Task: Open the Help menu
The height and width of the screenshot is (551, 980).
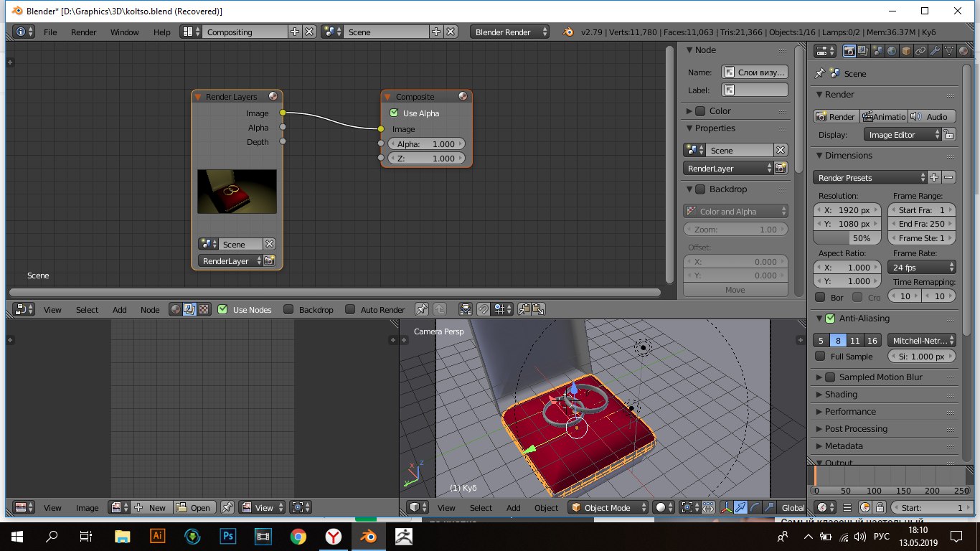Action: [x=162, y=32]
